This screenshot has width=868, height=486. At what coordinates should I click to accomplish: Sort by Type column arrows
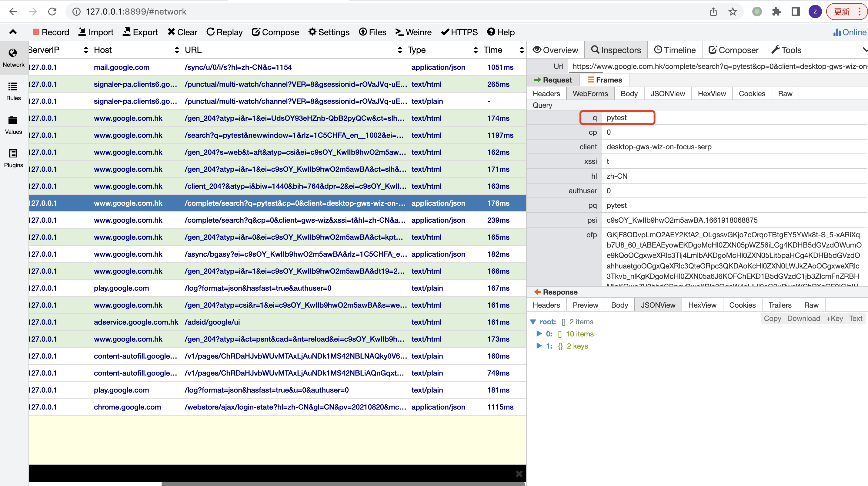click(476, 50)
